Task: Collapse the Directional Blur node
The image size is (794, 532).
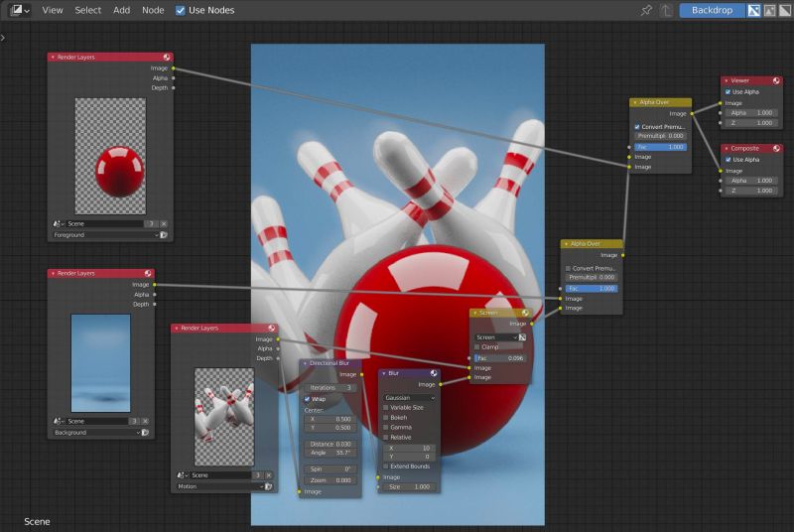Action: [305, 363]
